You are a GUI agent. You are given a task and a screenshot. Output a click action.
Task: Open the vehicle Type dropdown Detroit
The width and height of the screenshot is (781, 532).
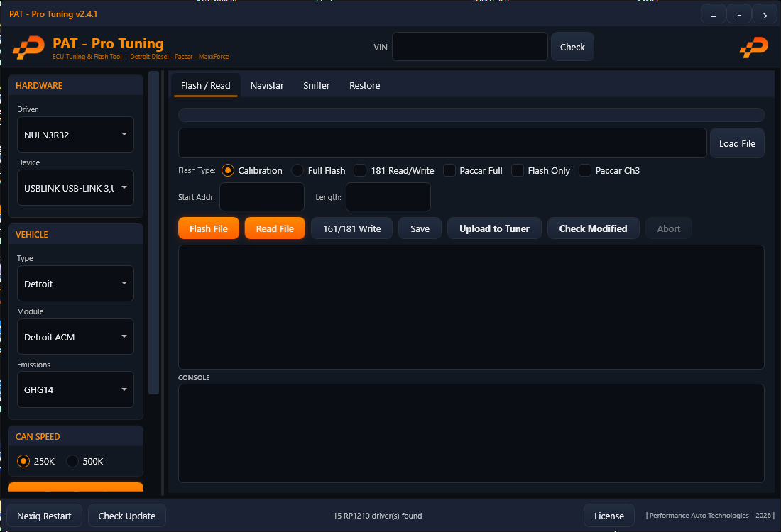coord(75,283)
